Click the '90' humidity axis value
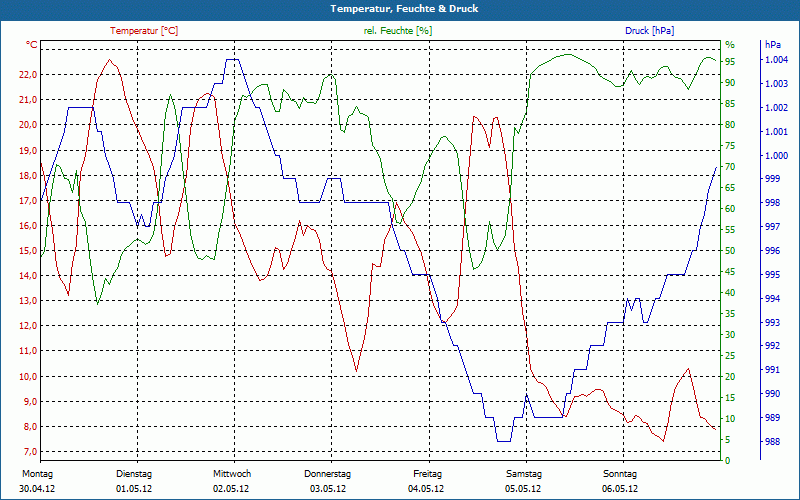This screenshot has height=500, width=800. [730, 82]
